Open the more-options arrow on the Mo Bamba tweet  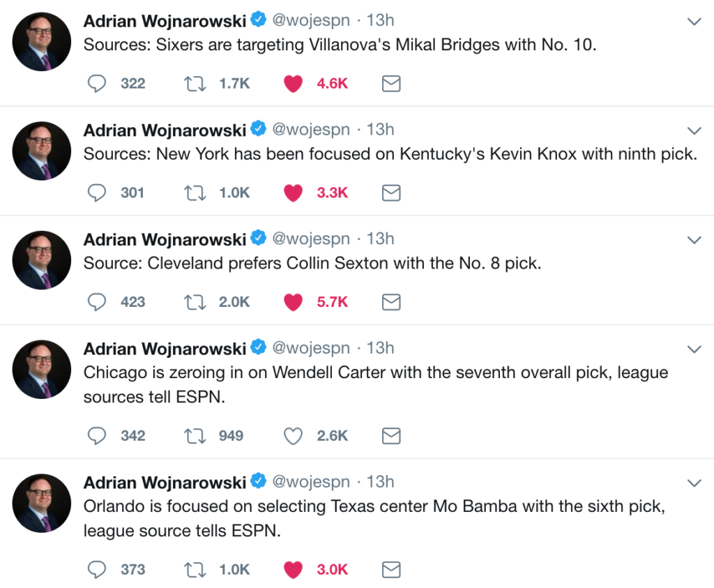(694, 483)
